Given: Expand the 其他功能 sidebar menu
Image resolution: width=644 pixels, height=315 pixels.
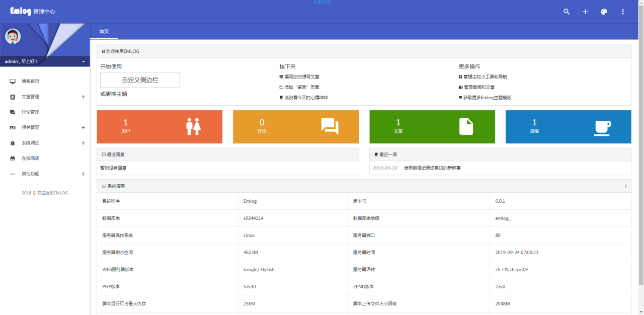Looking at the screenshot, I should (83, 174).
